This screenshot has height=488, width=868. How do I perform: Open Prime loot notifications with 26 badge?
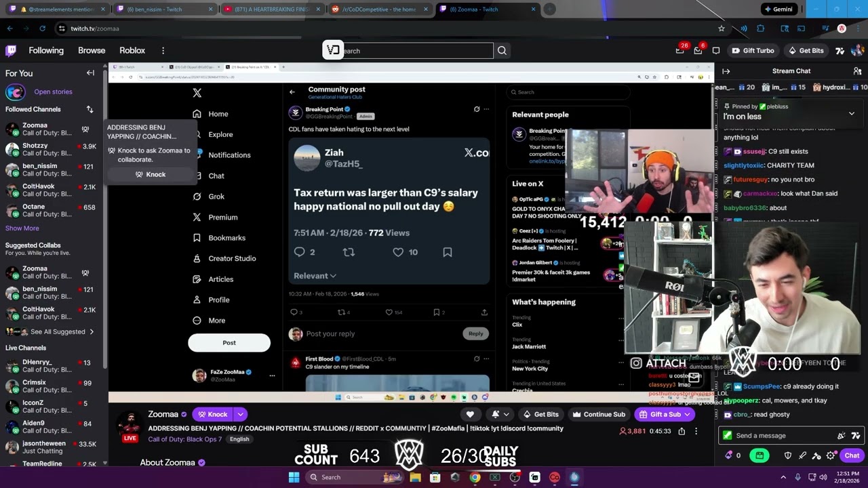[x=680, y=50]
